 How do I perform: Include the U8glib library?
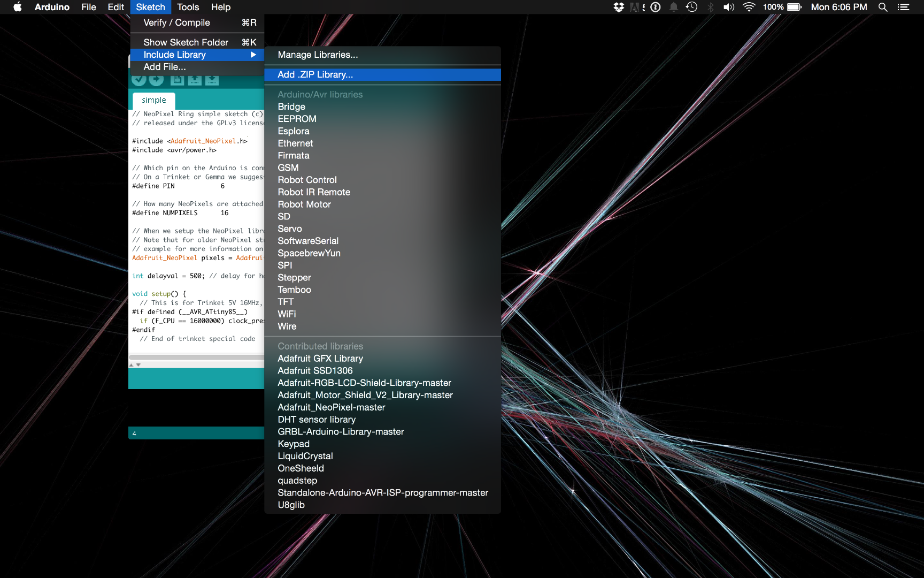(x=382, y=505)
